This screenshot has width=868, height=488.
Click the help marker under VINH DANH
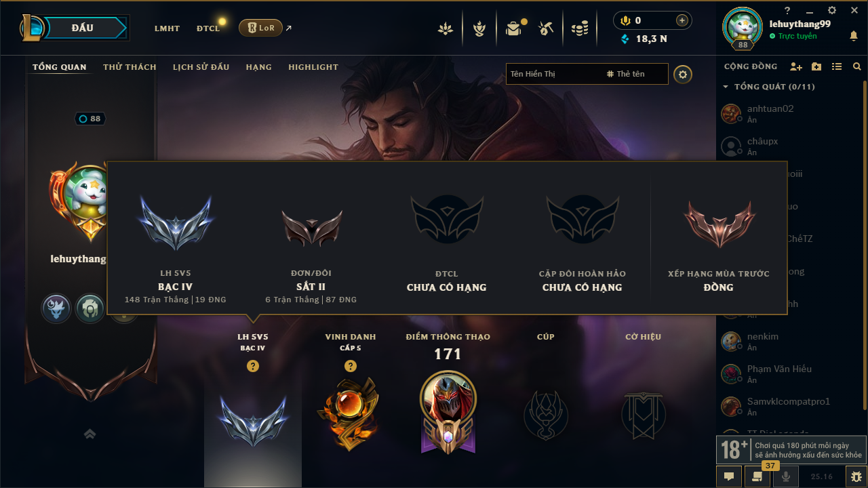coord(350,366)
